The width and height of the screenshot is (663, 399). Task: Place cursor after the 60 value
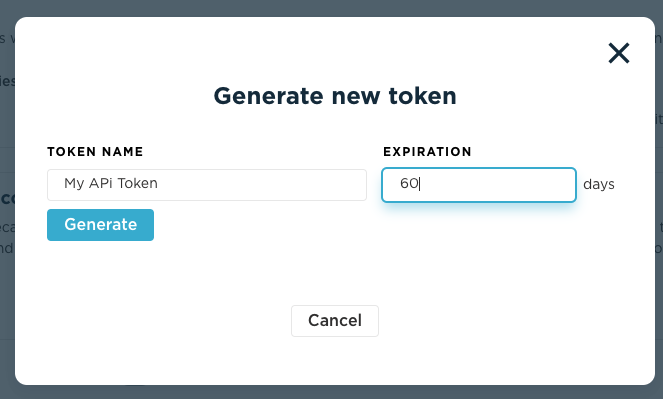point(419,184)
